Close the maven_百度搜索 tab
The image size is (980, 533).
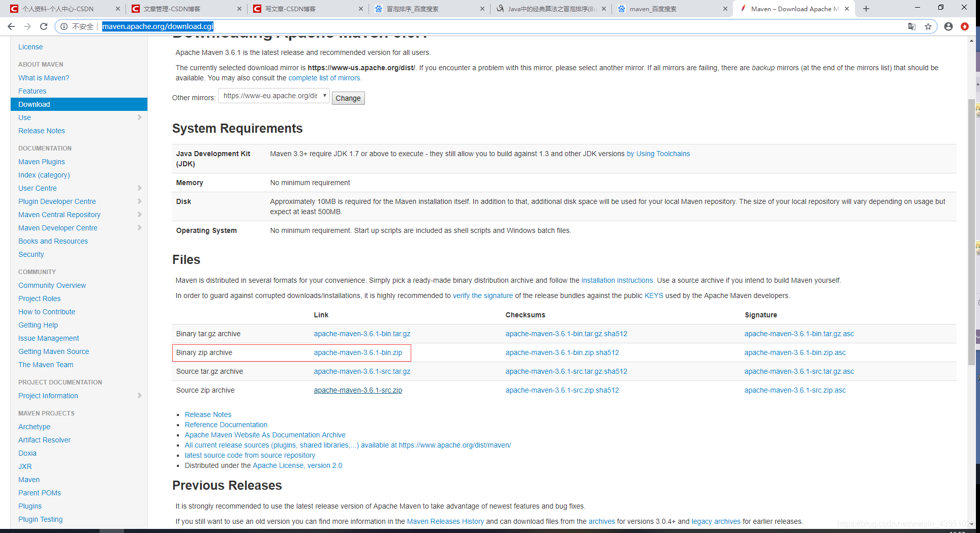click(725, 9)
